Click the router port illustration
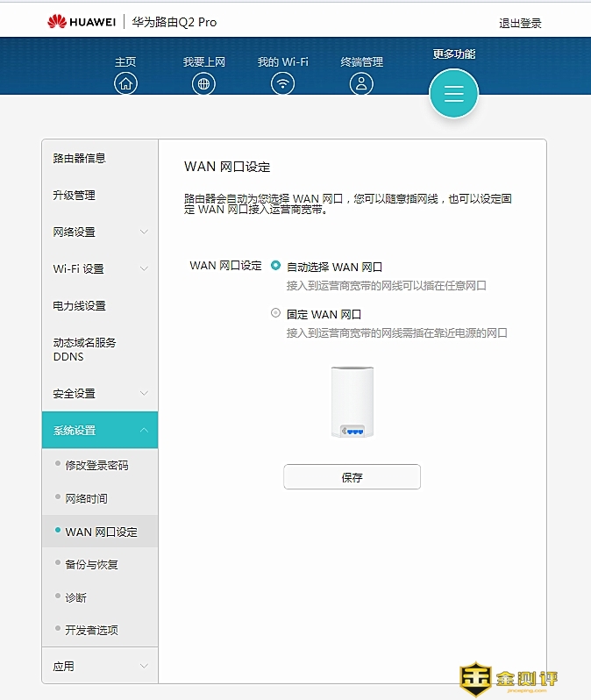 [352, 403]
